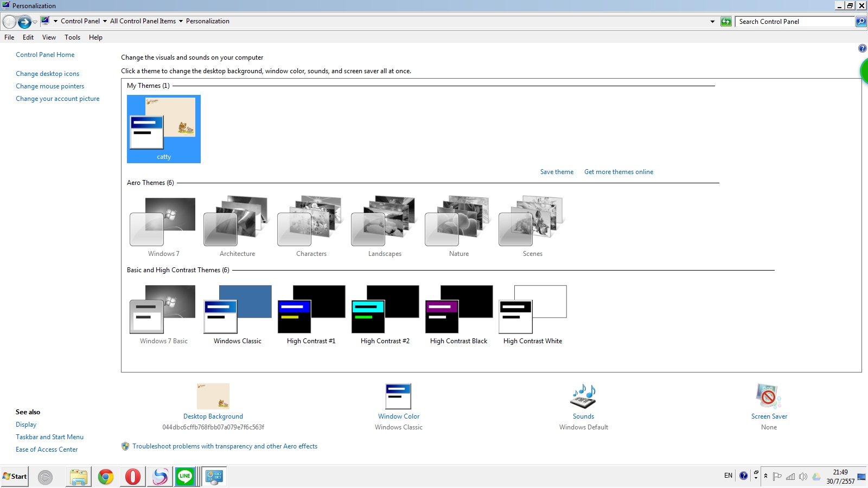Image resolution: width=868 pixels, height=488 pixels.
Task: Click All Control Panel Items breadcrumb
Action: point(143,21)
